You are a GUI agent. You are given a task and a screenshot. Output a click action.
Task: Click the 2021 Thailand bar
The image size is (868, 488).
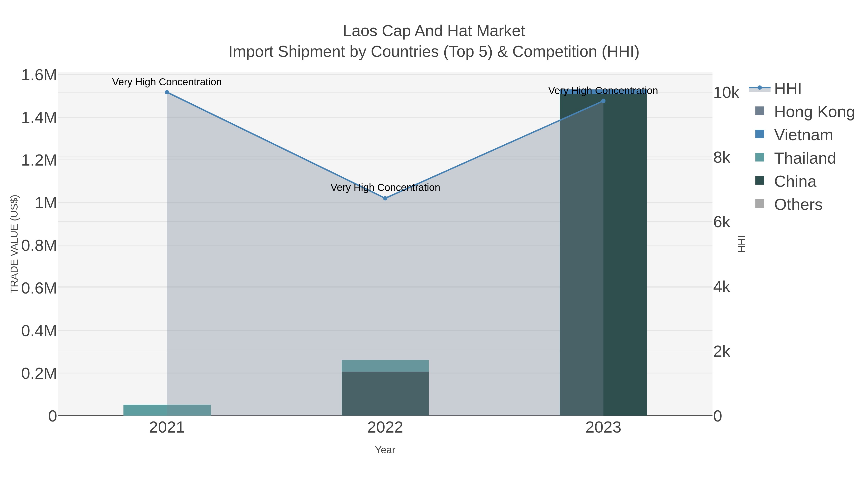[x=167, y=410]
